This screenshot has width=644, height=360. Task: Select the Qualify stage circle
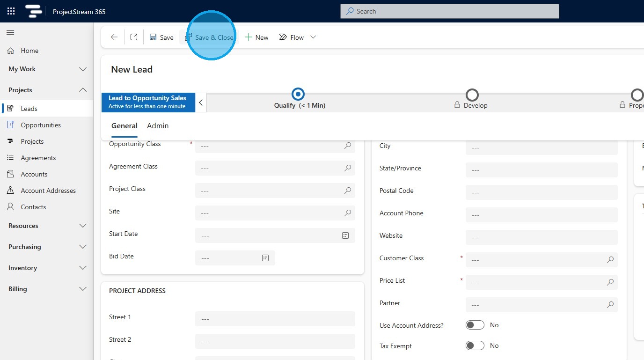(x=298, y=94)
